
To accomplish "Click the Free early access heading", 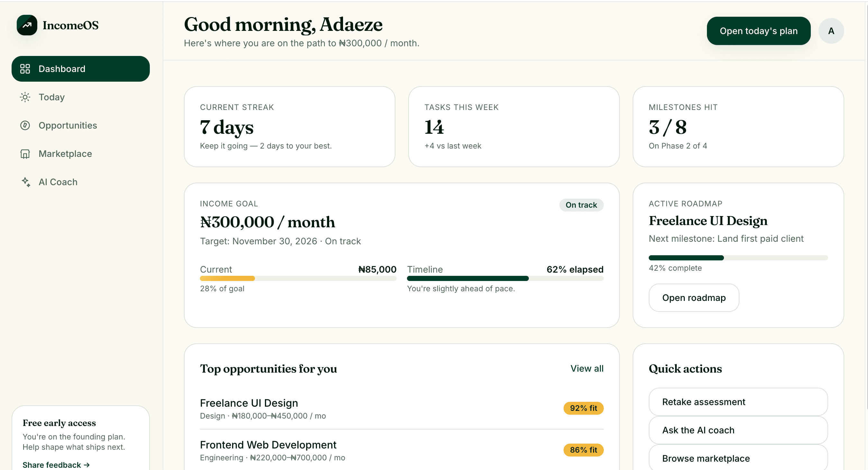I will [59, 423].
